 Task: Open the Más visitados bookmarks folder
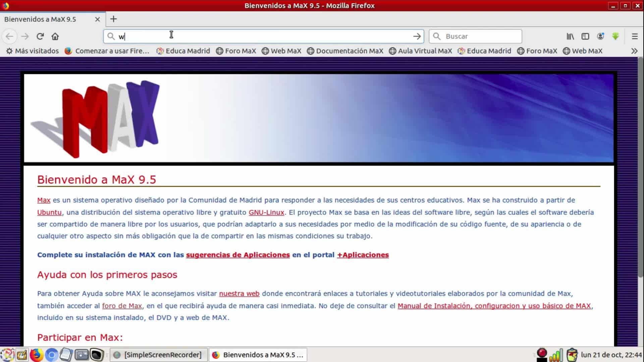[33, 51]
